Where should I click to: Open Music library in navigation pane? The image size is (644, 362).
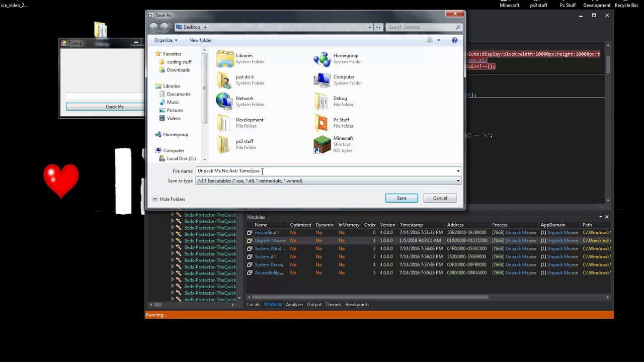173,102
